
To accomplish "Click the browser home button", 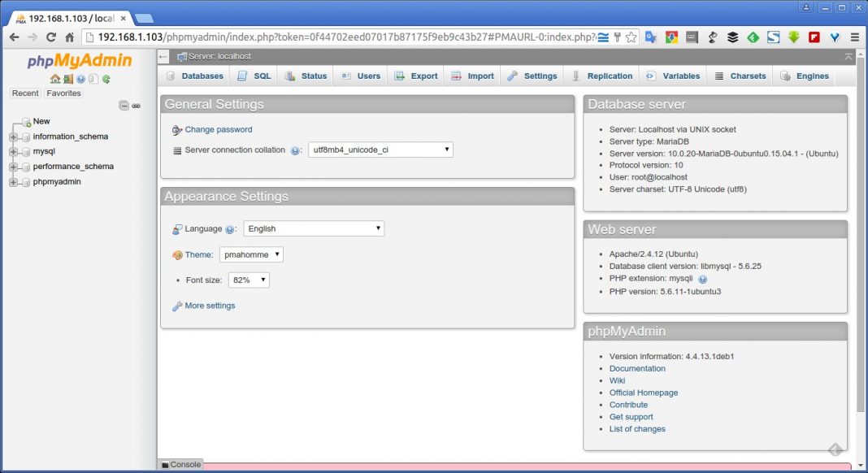I will pos(69,37).
